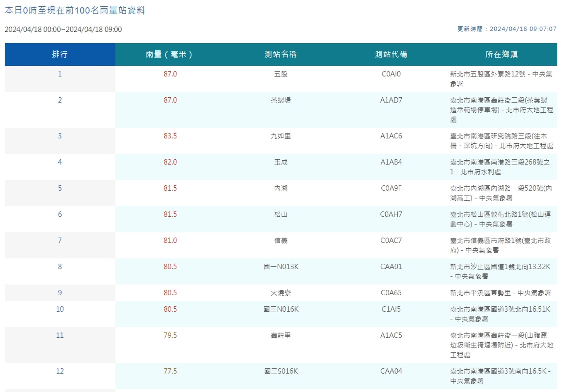The height and width of the screenshot is (392, 565).
Task: Click rank number 5
Action: (60, 188)
